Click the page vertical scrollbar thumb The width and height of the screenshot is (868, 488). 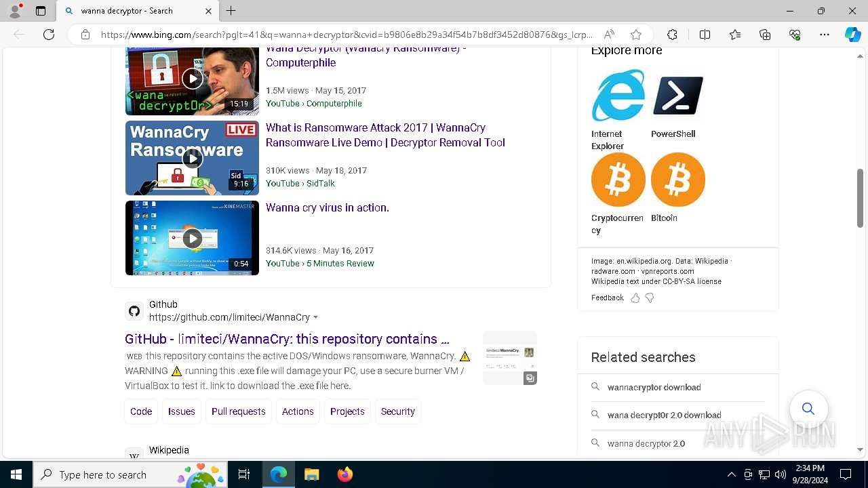click(x=860, y=198)
